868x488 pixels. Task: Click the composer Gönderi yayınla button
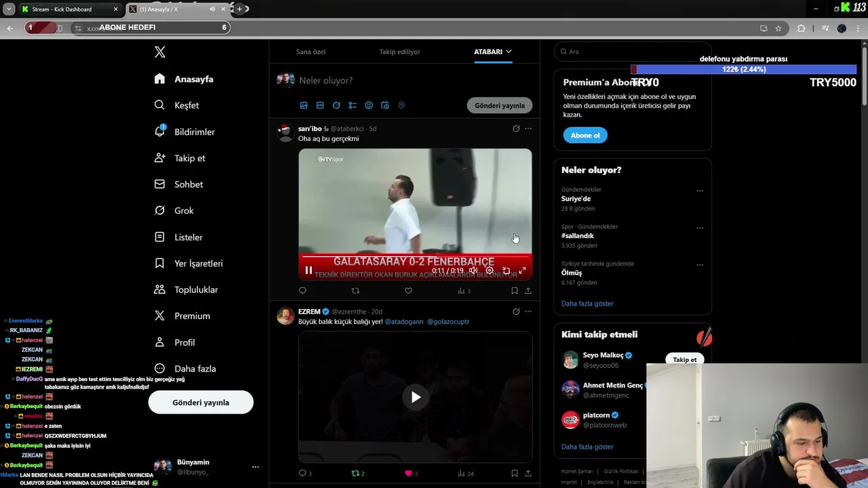coord(500,106)
